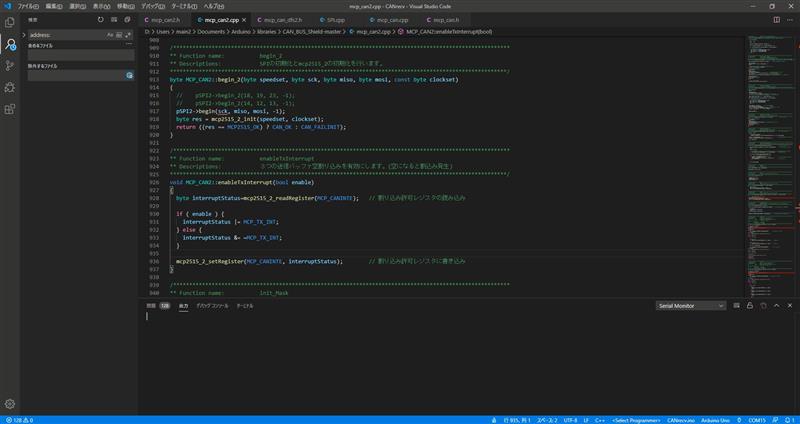Open the Extensions view in activity bar
Viewport: 800px width, 424px height.
10,109
